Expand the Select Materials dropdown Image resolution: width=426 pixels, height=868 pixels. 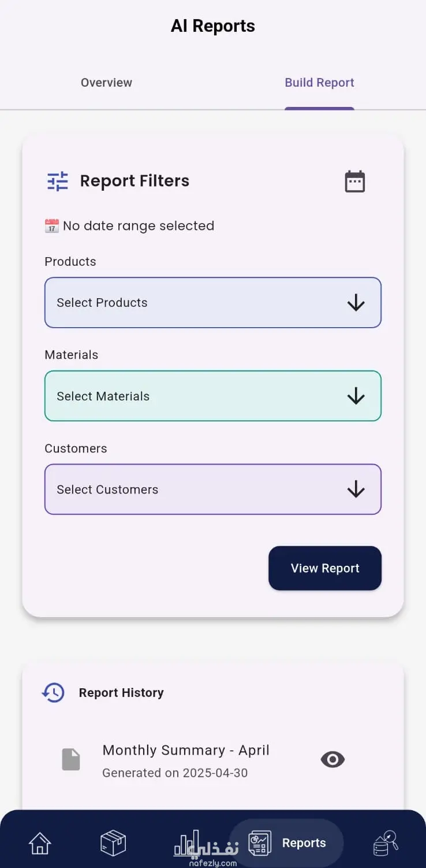(212, 396)
